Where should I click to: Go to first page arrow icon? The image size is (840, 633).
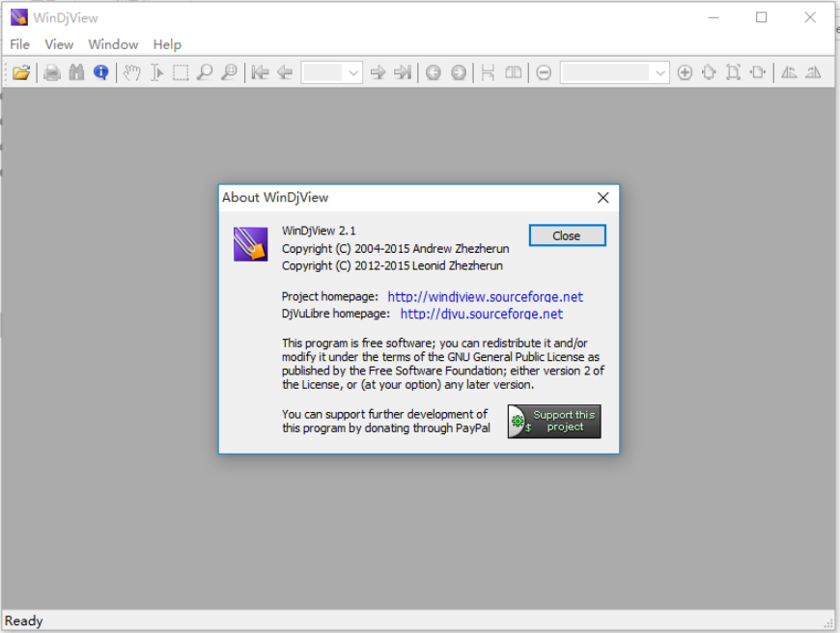click(x=260, y=72)
